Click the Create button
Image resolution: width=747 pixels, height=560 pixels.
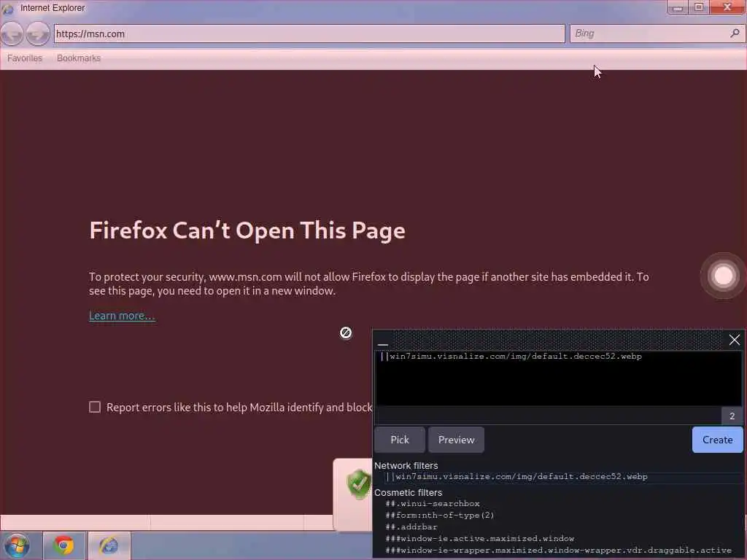click(718, 440)
